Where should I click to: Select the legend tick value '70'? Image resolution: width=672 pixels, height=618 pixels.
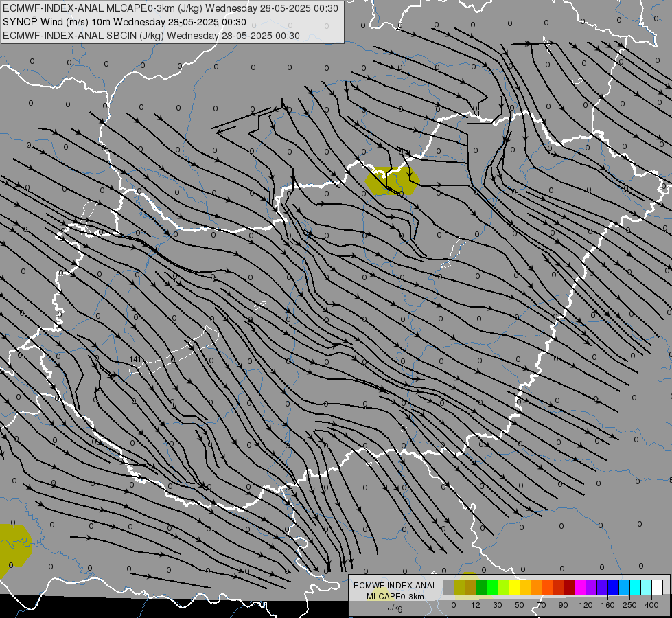coord(542,605)
